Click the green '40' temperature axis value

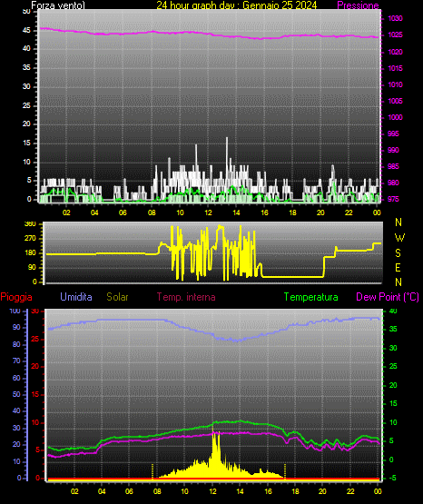click(393, 311)
